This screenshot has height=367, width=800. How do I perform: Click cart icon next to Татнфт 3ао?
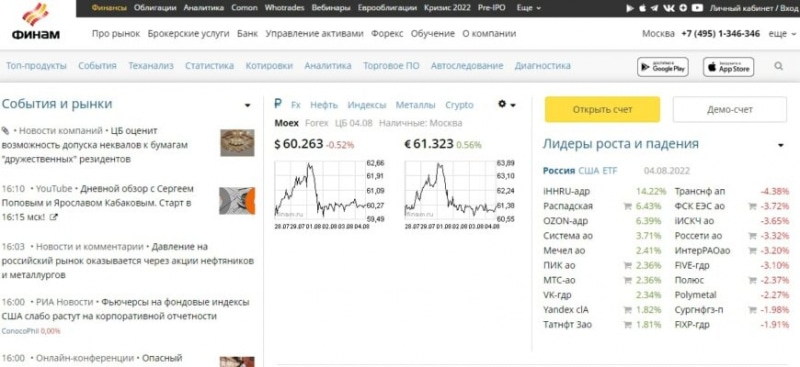pos(628,325)
